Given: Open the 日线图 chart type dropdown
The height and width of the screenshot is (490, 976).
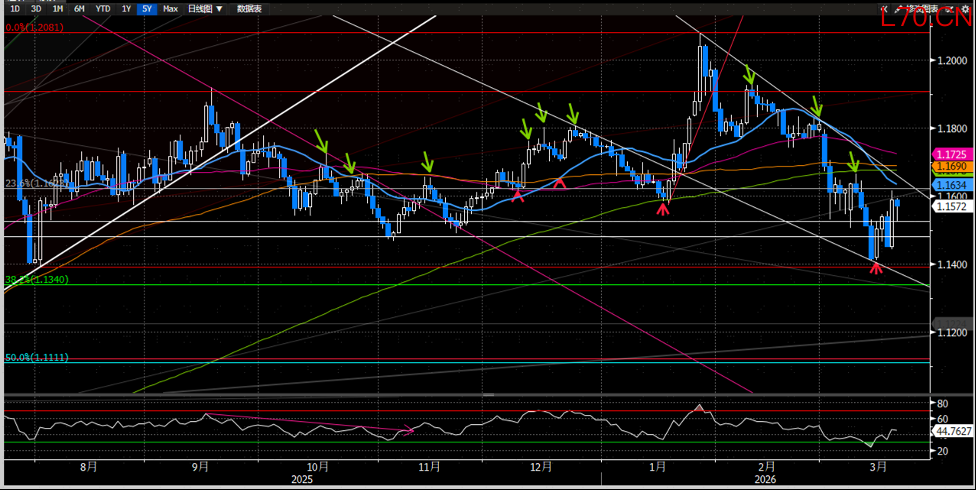Looking at the screenshot, I should coord(205,8).
